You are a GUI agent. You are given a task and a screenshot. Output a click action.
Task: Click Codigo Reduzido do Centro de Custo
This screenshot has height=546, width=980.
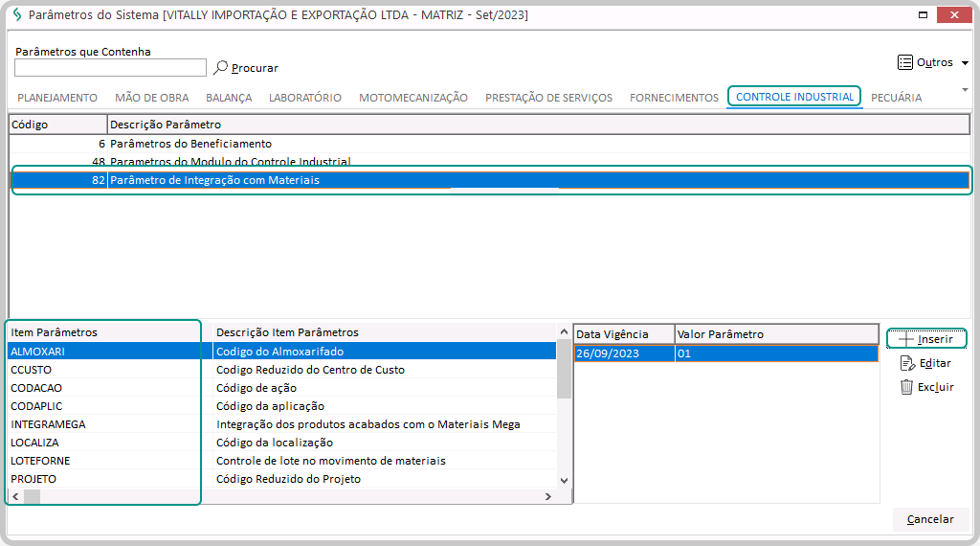[x=310, y=370]
